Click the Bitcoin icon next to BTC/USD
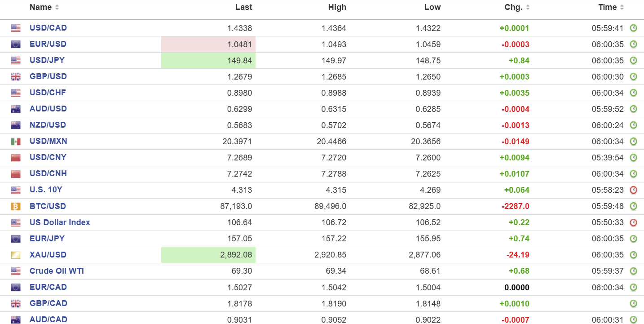Image resolution: width=644 pixels, height=324 pixels. pyautogui.click(x=16, y=206)
